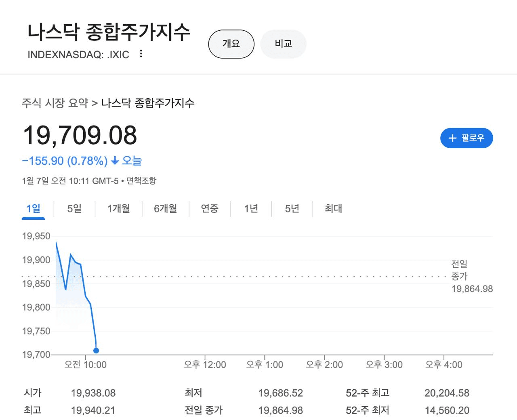Click the plus icon on follow button
The width and height of the screenshot is (517, 420).
click(x=452, y=138)
